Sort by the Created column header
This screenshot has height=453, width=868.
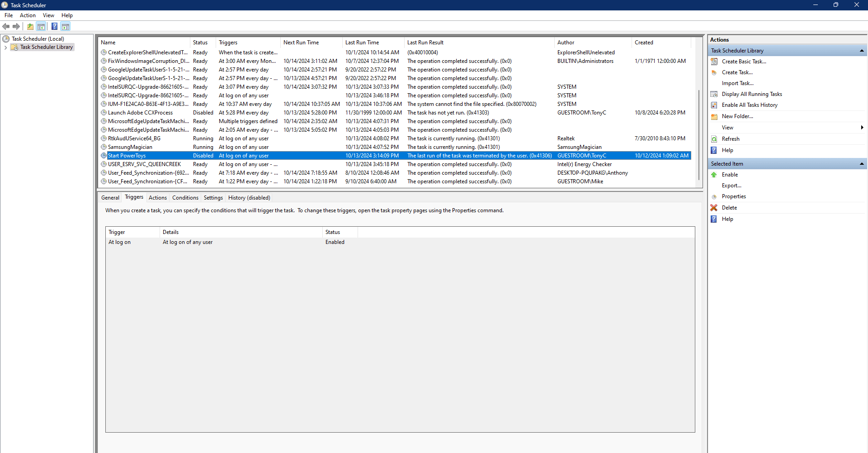(x=661, y=43)
